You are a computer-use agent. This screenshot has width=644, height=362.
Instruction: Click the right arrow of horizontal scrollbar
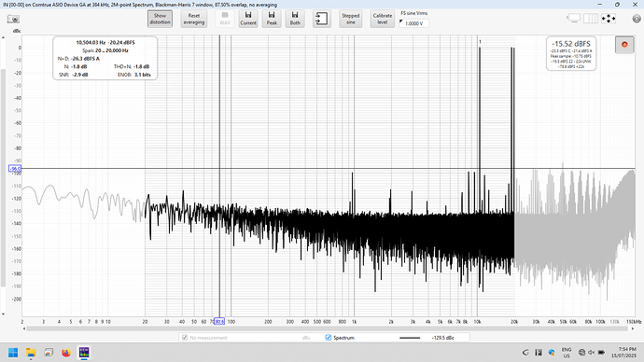pyautogui.click(x=633, y=328)
